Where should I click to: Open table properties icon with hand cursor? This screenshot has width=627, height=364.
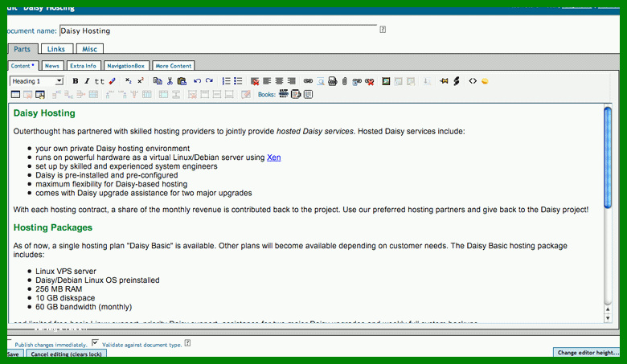40,95
